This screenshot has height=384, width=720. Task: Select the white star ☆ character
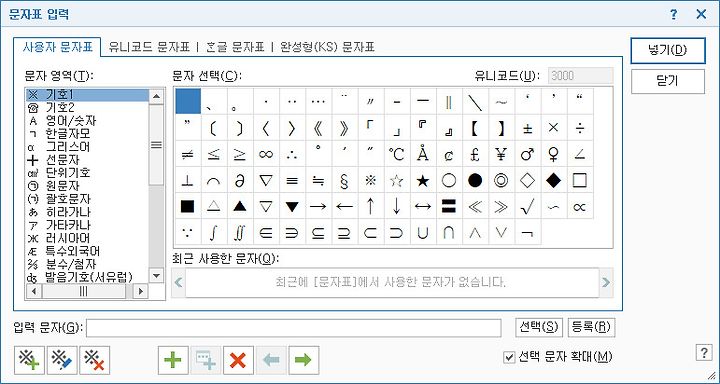396,181
